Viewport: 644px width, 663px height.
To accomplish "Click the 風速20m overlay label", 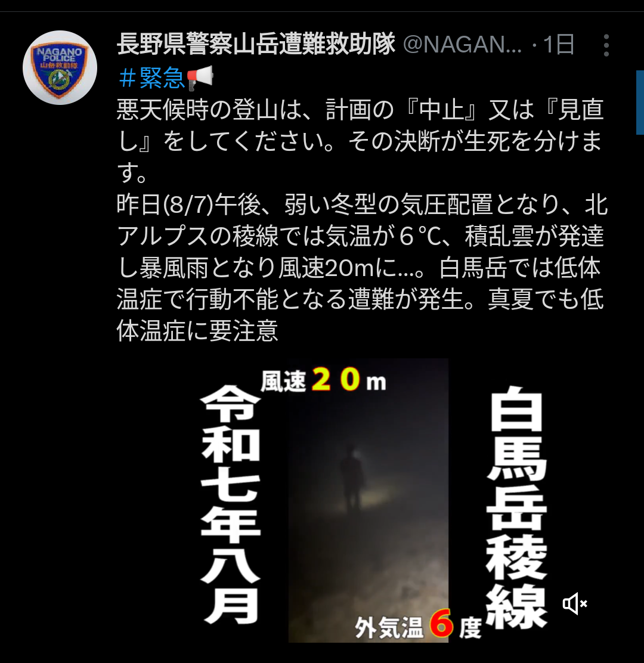I will pyautogui.click(x=323, y=380).
